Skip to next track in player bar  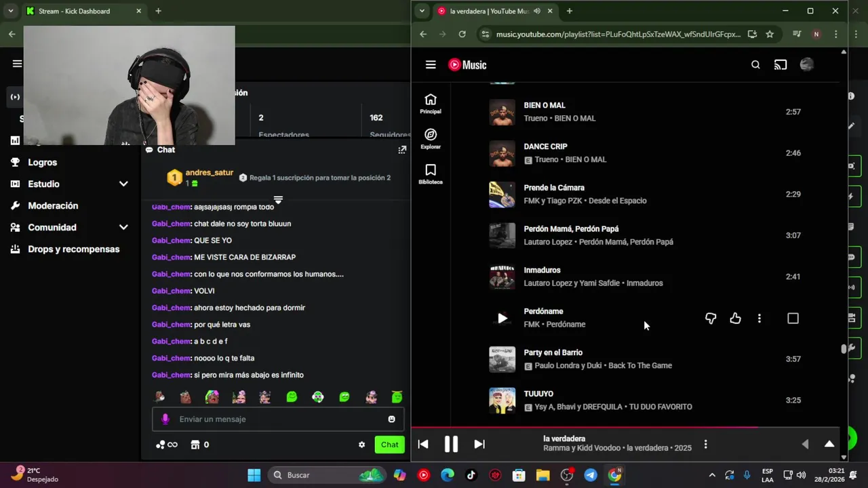[x=479, y=444]
